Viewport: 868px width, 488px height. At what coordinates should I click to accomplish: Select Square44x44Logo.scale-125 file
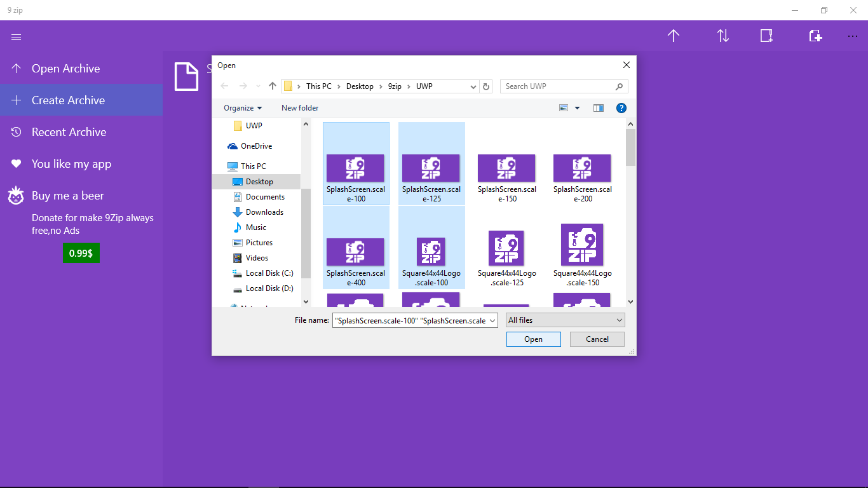pos(507,248)
